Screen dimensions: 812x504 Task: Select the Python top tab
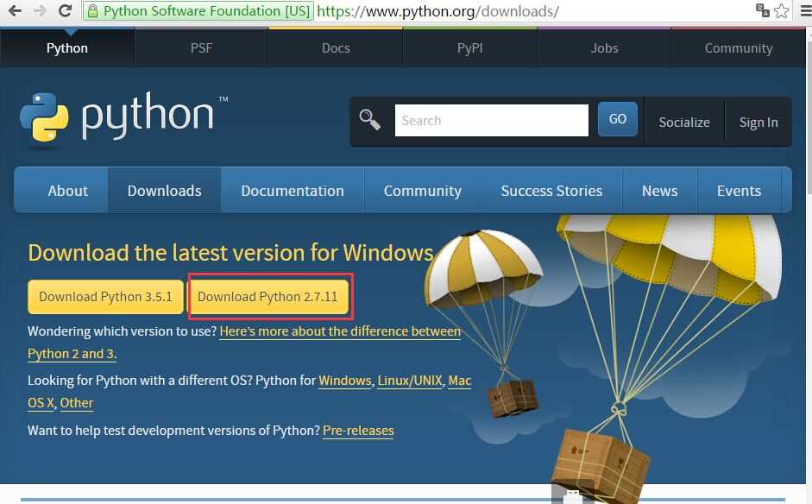(67, 48)
